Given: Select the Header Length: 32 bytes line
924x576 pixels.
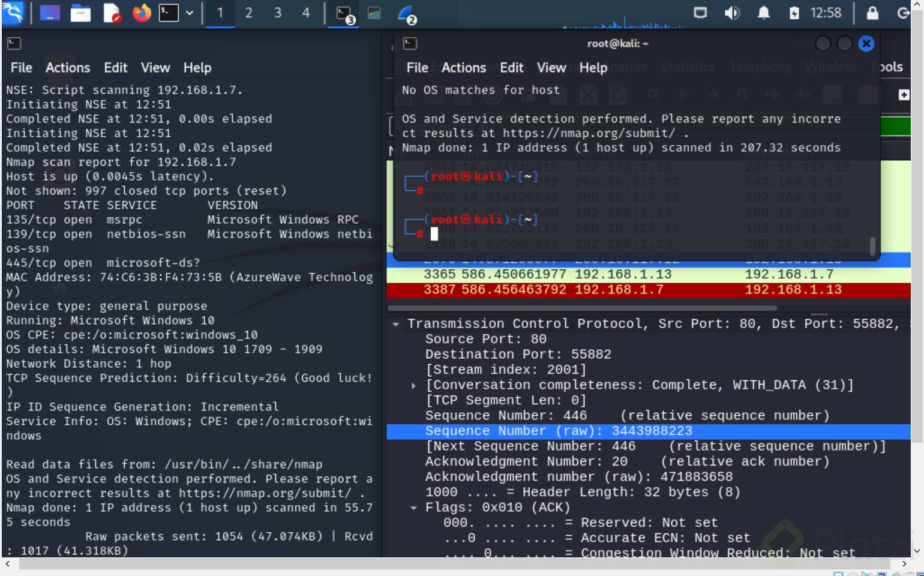Looking at the screenshot, I should click(583, 492).
